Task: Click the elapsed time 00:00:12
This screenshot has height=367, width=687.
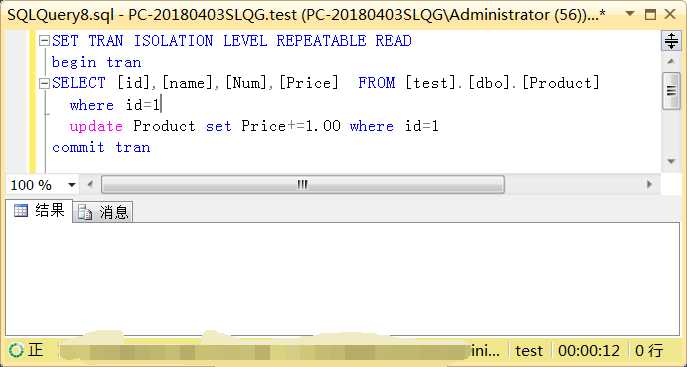Action: pos(589,351)
